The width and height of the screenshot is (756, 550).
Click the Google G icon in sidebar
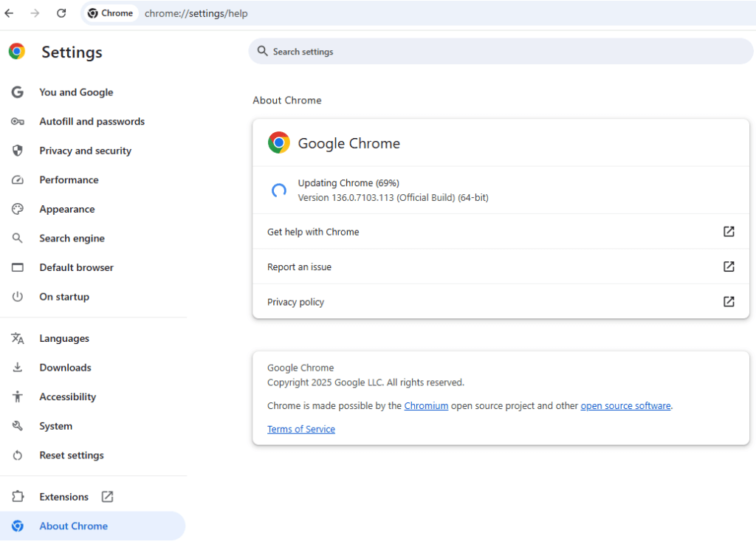pos(18,92)
